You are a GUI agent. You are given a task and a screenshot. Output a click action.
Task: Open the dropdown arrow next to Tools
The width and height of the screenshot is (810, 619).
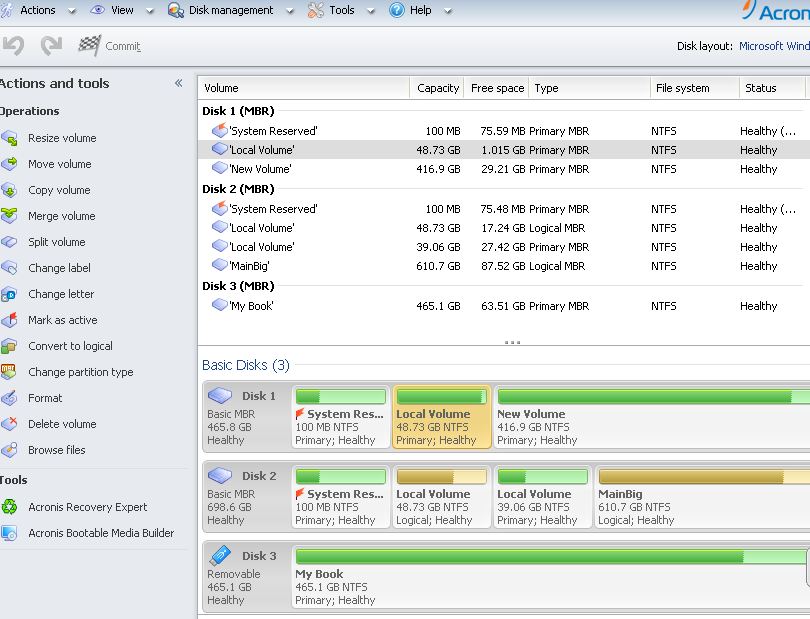[370, 11]
